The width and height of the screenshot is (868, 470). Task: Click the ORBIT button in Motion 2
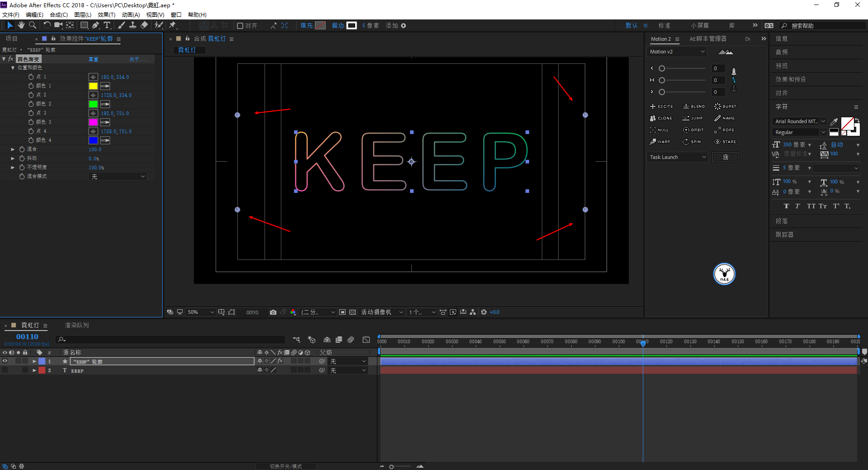point(693,130)
